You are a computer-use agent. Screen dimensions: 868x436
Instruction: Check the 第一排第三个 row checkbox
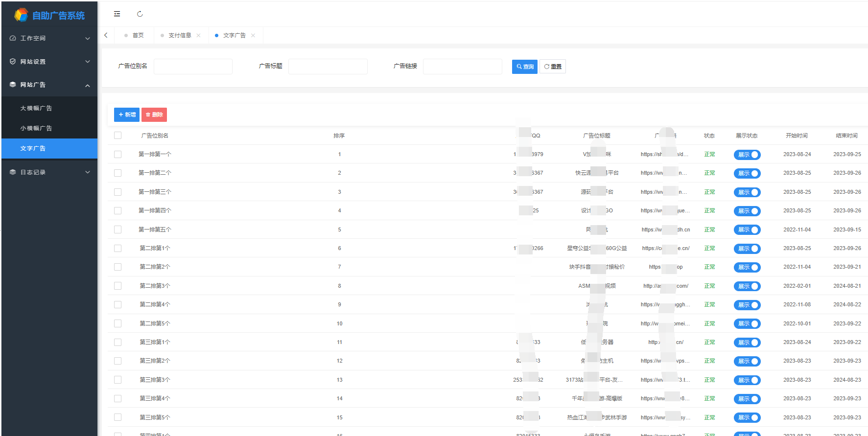117,192
